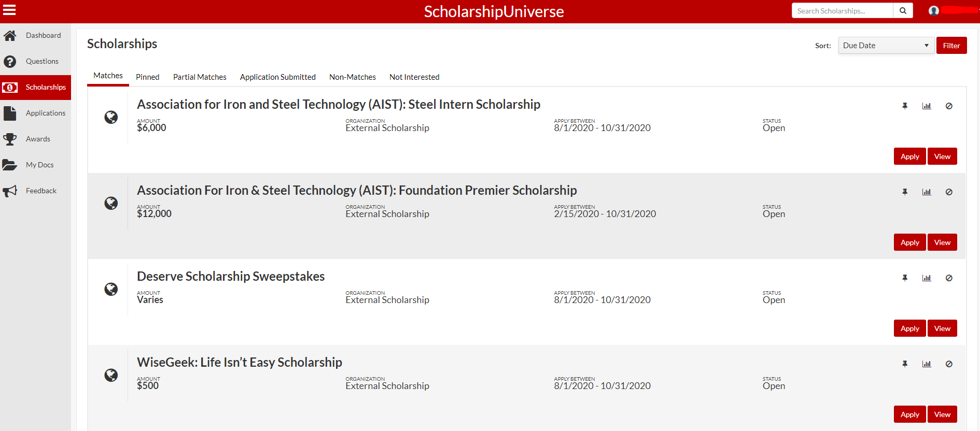Screen dimensions: 980x431
Task: Click the Search Scholarships input field
Action: (842, 11)
